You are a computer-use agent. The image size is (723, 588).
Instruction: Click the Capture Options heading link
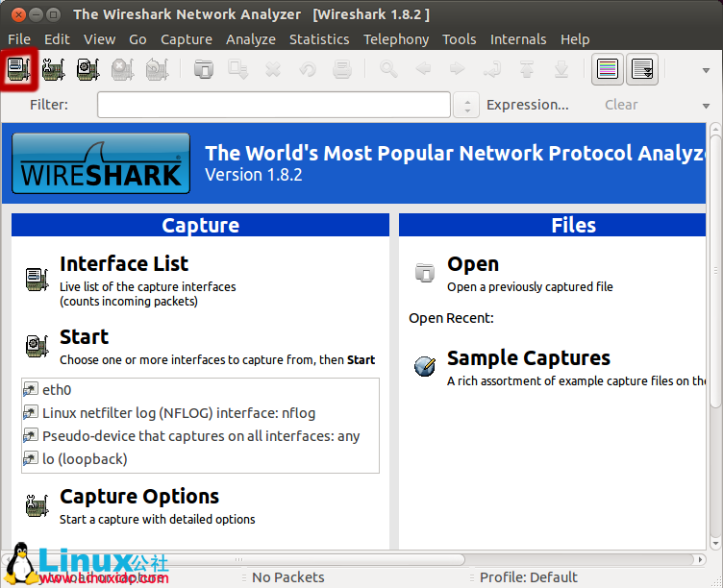click(x=139, y=497)
